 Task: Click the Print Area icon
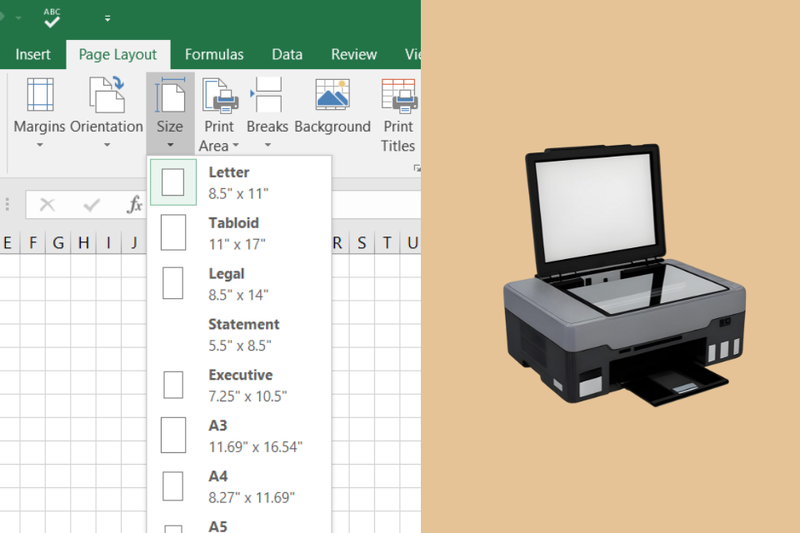(220, 95)
